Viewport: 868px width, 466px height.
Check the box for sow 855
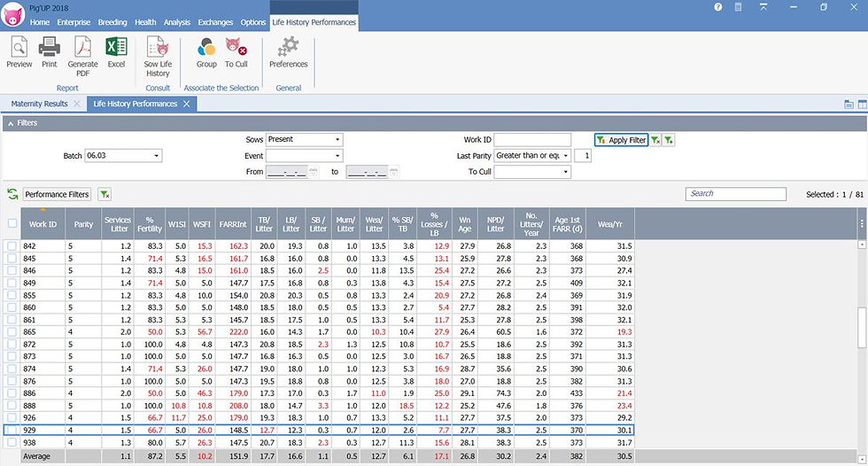pyautogui.click(x=12, y=295)
